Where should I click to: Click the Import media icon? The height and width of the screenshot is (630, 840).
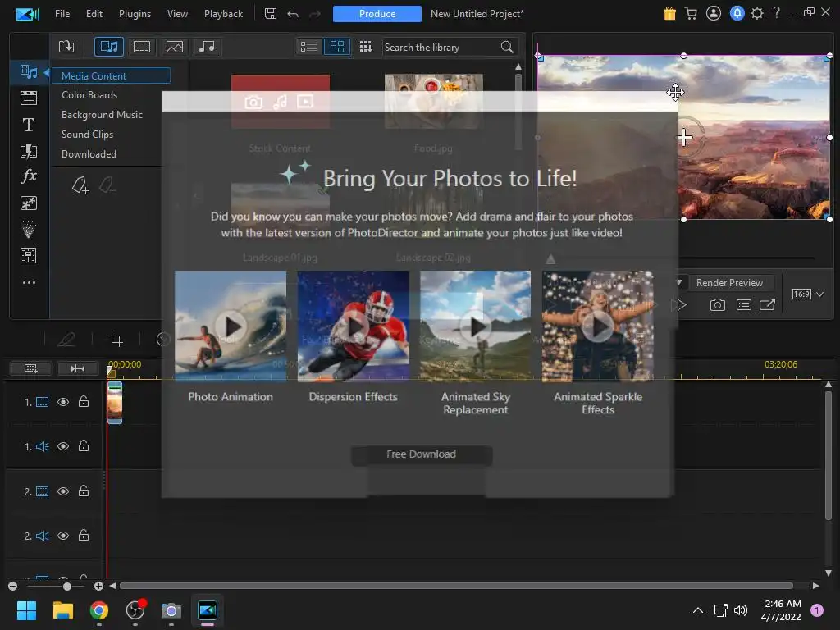pos(66,47)
